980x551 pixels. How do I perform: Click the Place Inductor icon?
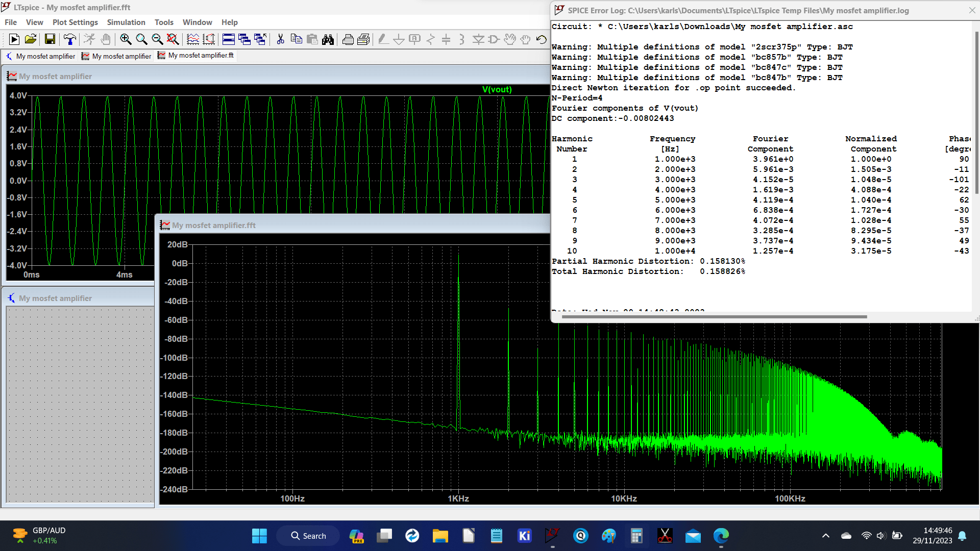tap(462, 39)
